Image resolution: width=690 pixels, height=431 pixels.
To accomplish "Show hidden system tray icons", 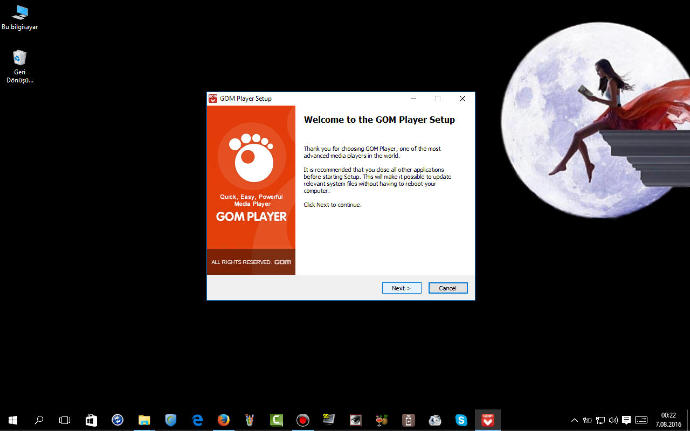I will tap(574, 420).
